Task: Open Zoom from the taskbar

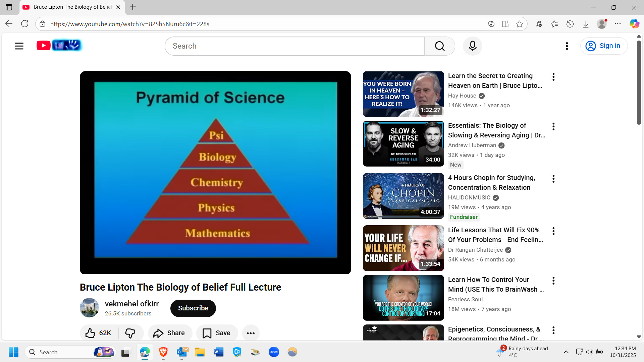Action: click(274, 352)
